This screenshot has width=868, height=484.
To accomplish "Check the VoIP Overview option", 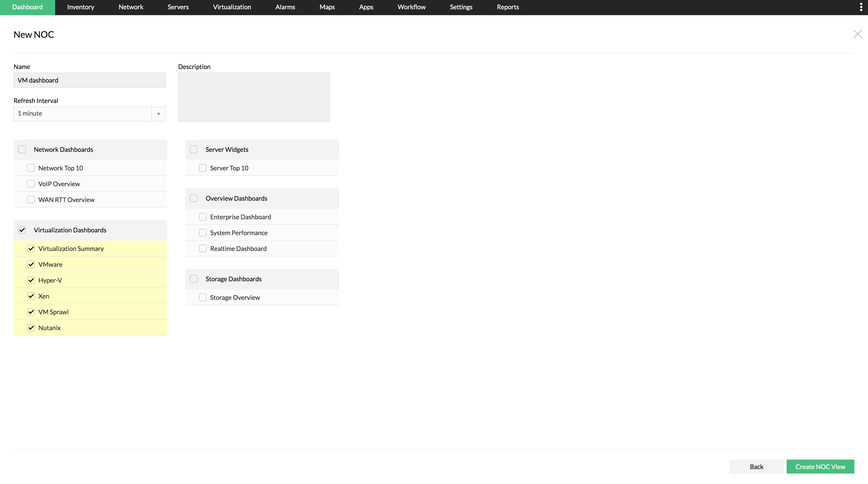I will (31, 184).
